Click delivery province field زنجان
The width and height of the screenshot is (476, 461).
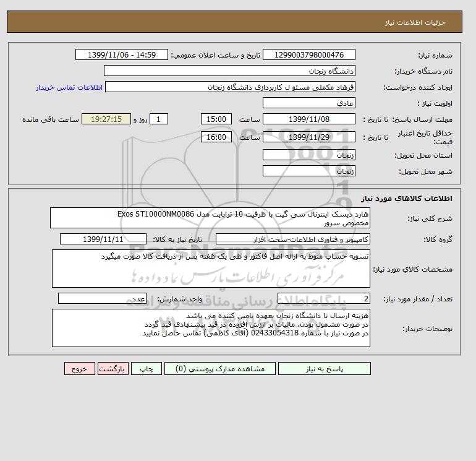click(x=308, y=155)
